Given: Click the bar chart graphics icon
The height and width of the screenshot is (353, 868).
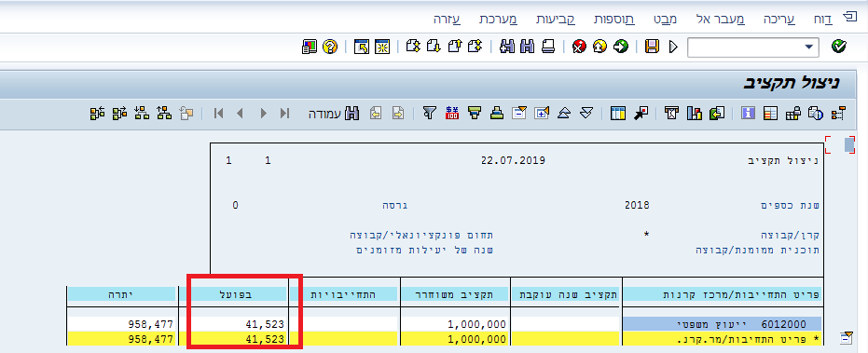Looking at the screenshot, I should click(695, 114).
